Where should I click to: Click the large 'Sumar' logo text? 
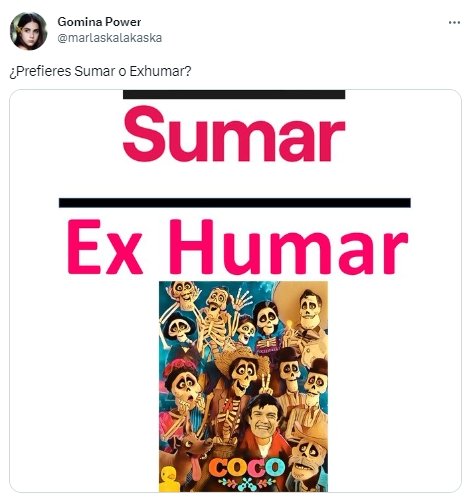click(x=234, y=135)
